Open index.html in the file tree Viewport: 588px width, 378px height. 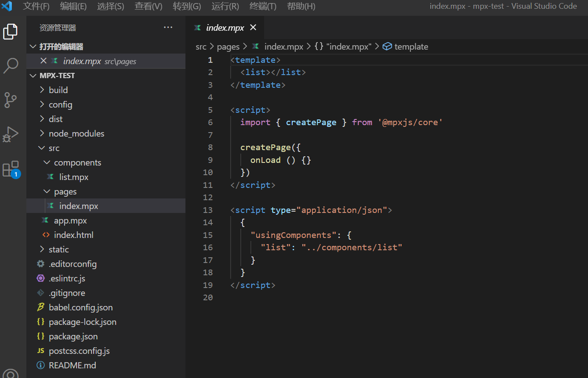point(74,235)
